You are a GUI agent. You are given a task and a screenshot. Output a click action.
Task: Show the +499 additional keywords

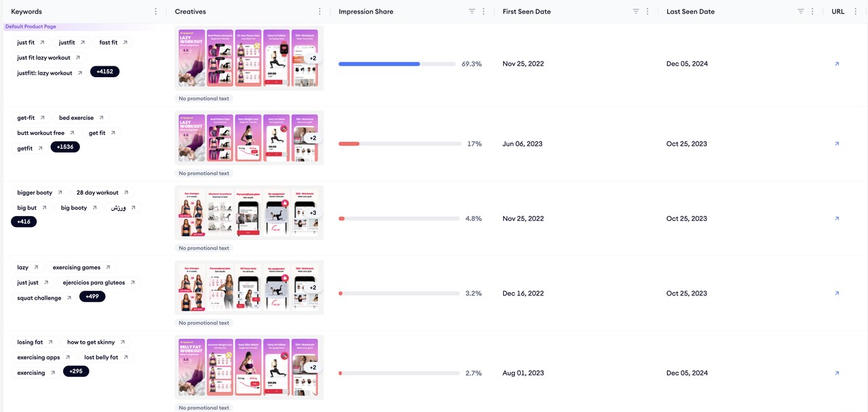92,297
